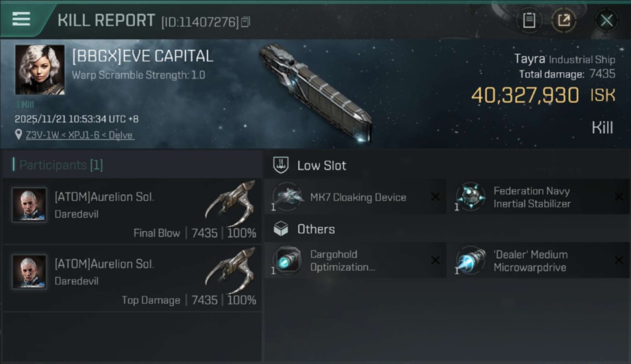Click the clipboard report icon

coord(529,20)
